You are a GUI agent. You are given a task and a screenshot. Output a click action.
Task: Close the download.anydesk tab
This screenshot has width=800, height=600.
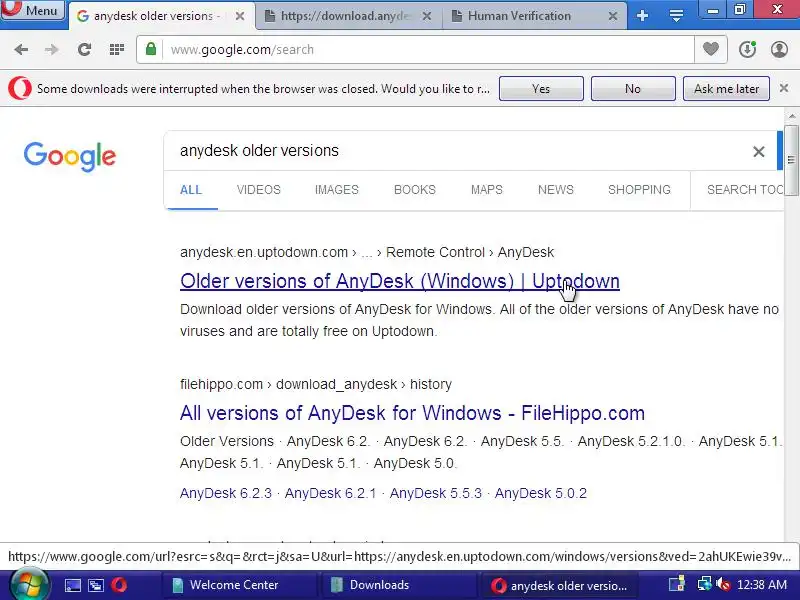(427, 16)
